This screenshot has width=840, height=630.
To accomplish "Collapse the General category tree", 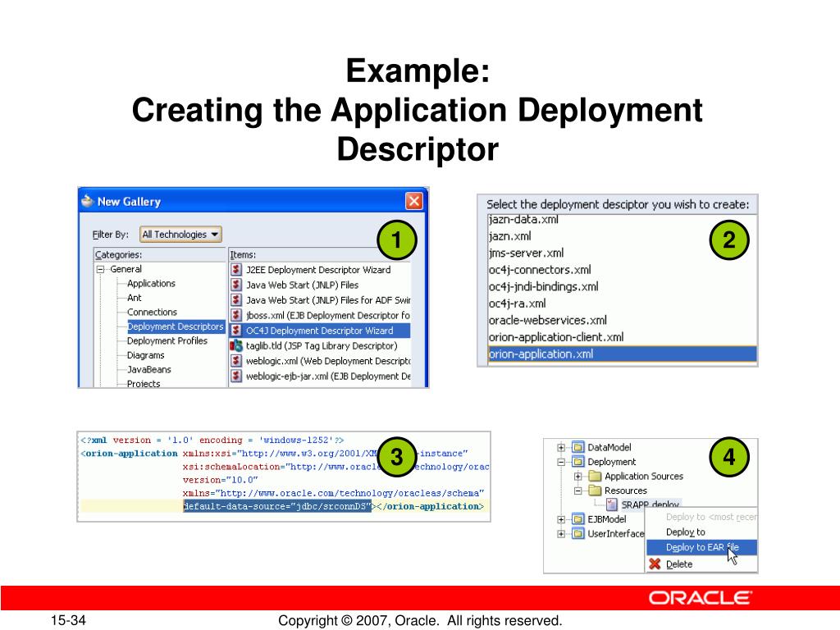I will (x=98, y=267).
